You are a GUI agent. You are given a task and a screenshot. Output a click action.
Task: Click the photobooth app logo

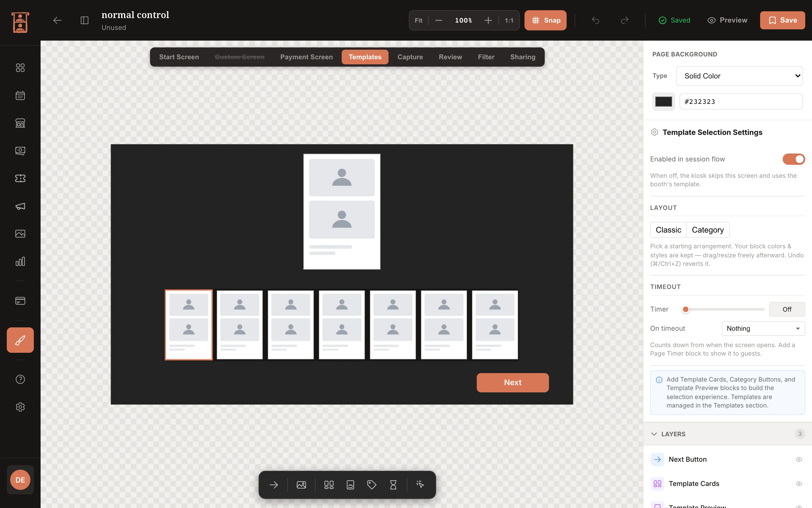[20, 22]
